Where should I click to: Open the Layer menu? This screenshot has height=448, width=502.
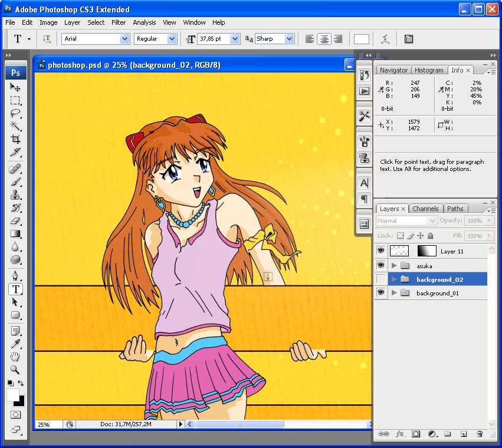[x=72, y=22]
